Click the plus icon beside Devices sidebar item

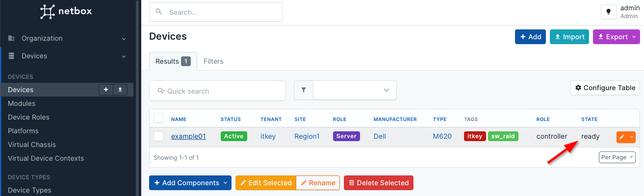pyautogui.click(x=106, y=90)
